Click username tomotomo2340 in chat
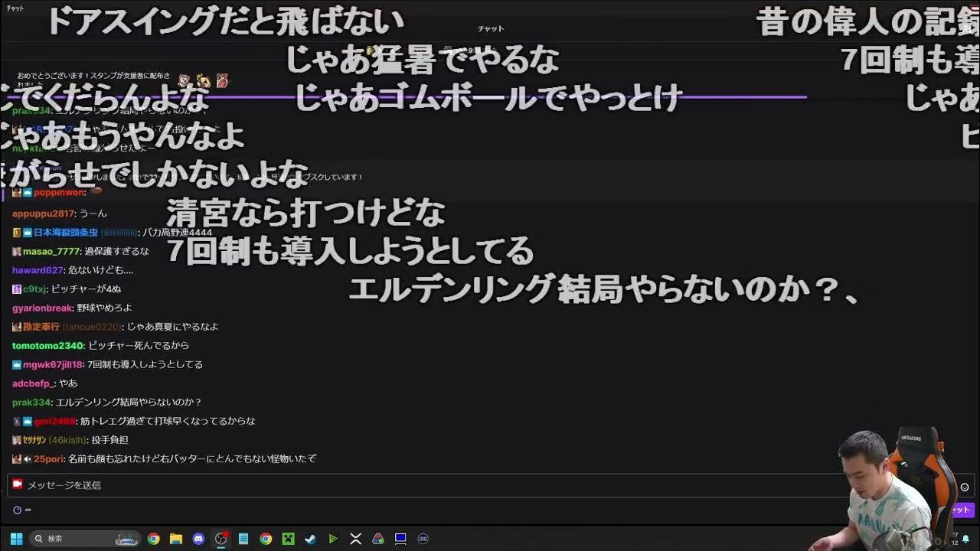Viewport: 980px width, 551px height. (x=48, y=345)
